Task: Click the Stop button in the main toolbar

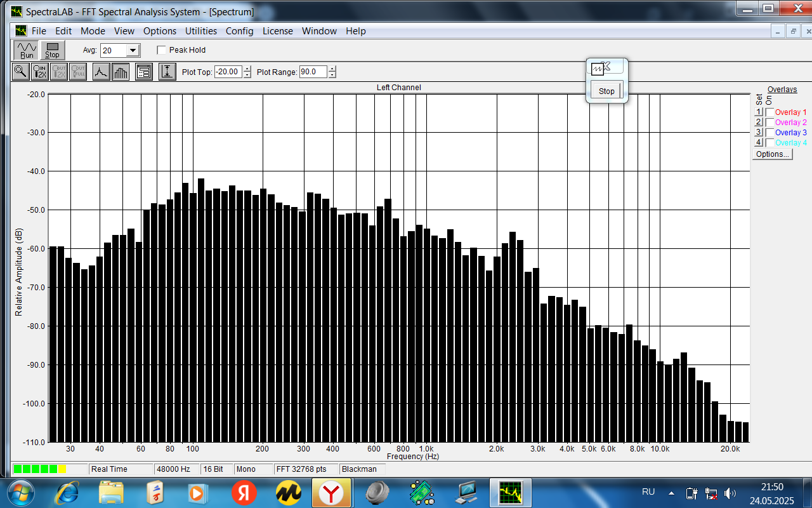Action: pyautogui.click(x=52, y=50)
